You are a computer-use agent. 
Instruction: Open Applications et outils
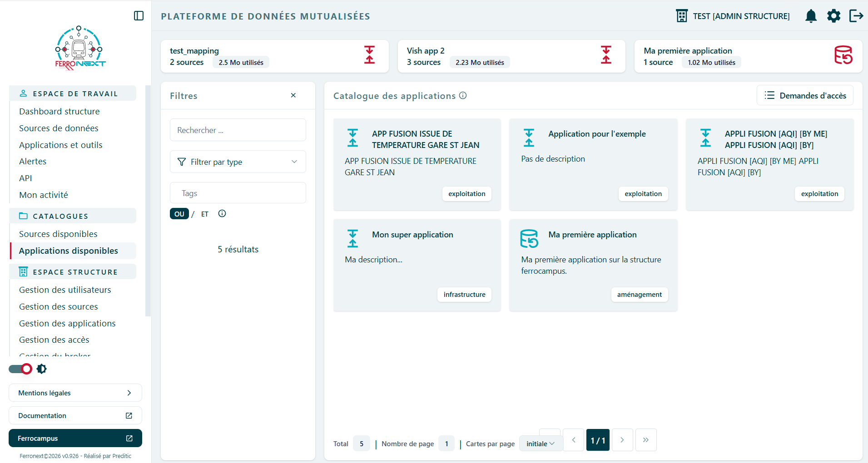61,145
